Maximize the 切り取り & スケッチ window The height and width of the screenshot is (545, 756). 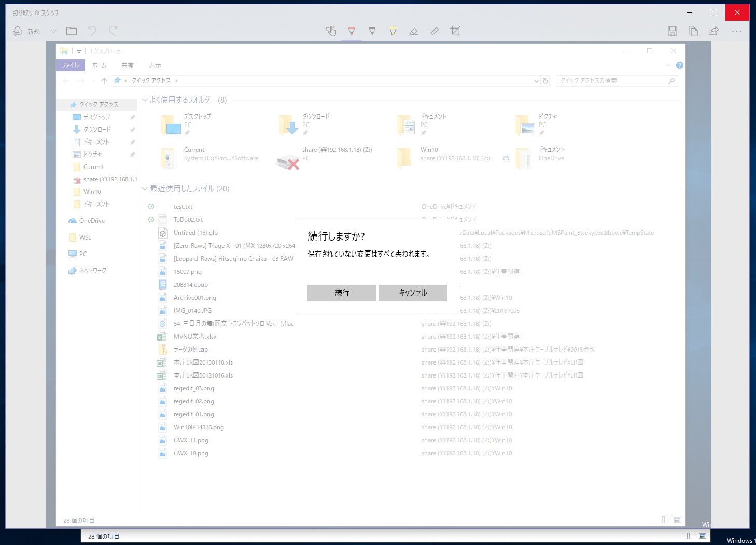[713, 12]
